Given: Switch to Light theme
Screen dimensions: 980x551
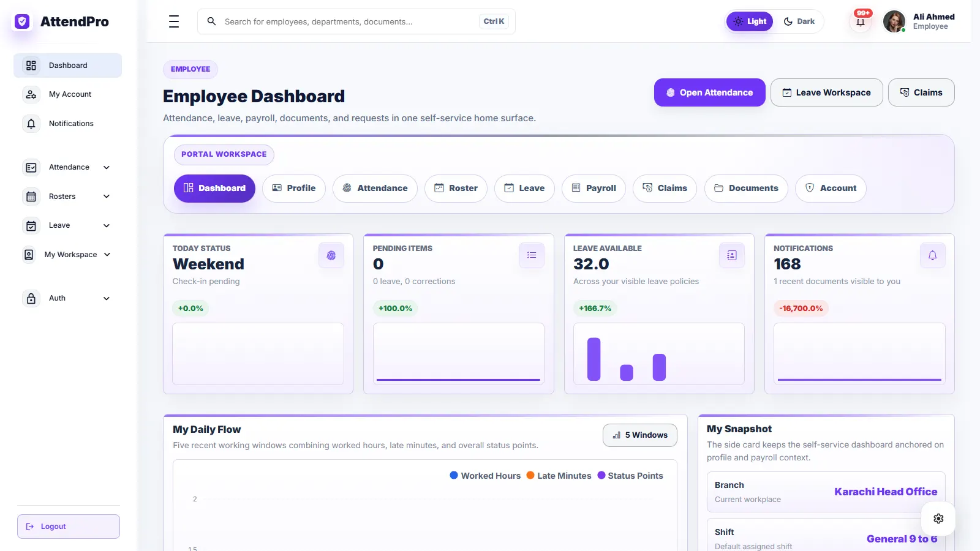Looking at the screenshot, I should [x=750, y=21].
